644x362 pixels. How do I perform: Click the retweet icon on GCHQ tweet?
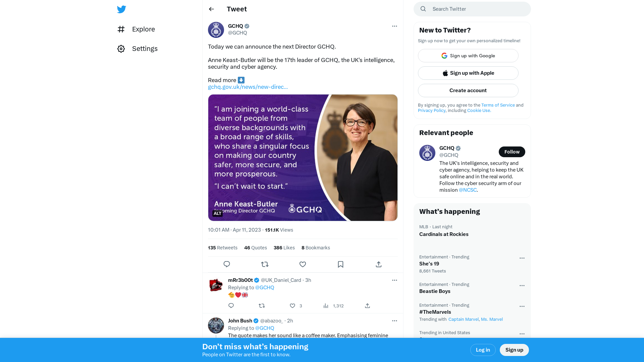click(265, 264)
